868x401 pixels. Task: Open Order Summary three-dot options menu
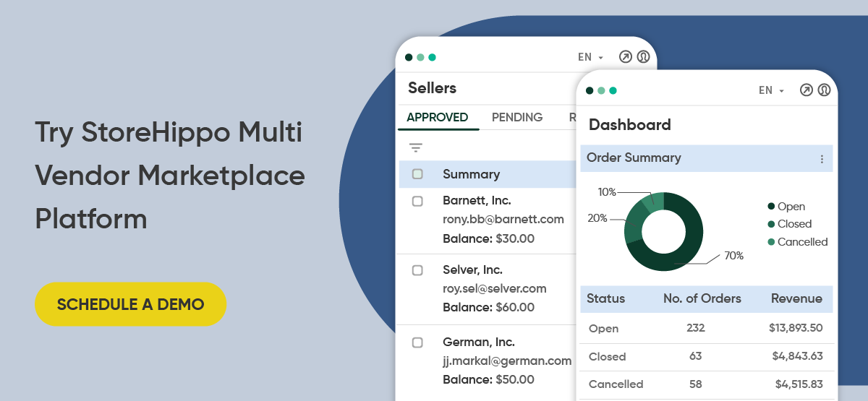822,159
